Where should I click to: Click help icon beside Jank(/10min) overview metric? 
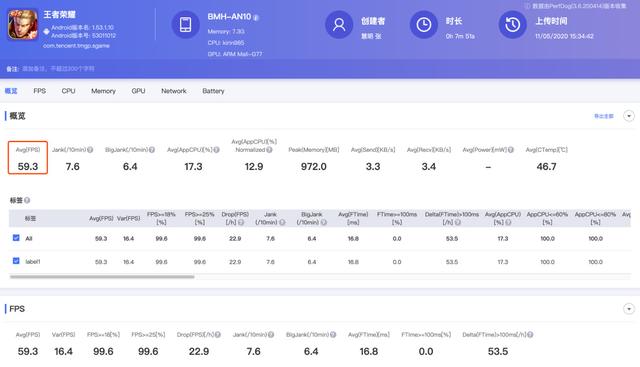[x=90, y=150]
